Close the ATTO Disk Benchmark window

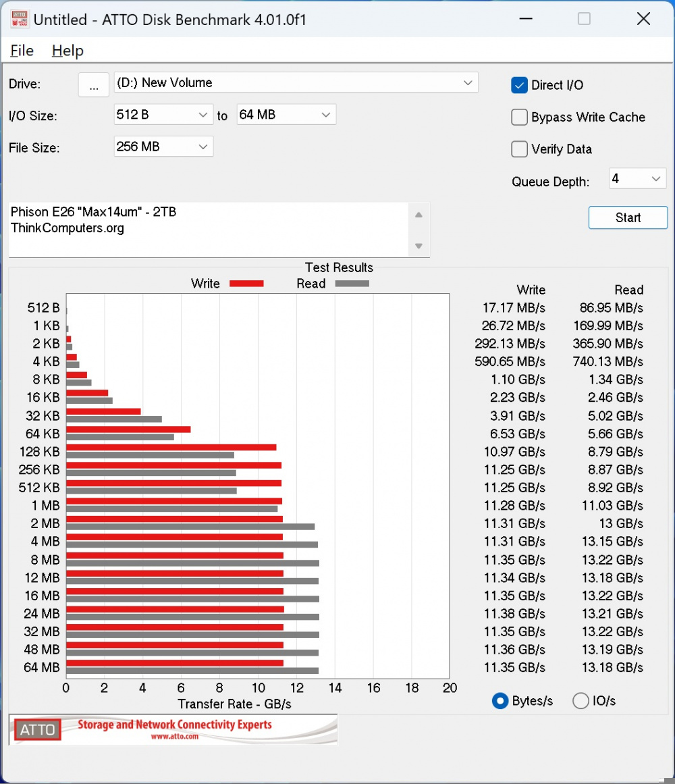(x=643, y=19)
